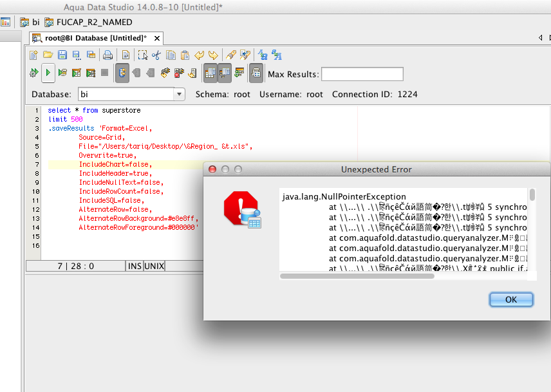Viewport: 551px width, 392px height.
Task: Click the New query document icon
Action: [33, 55]
